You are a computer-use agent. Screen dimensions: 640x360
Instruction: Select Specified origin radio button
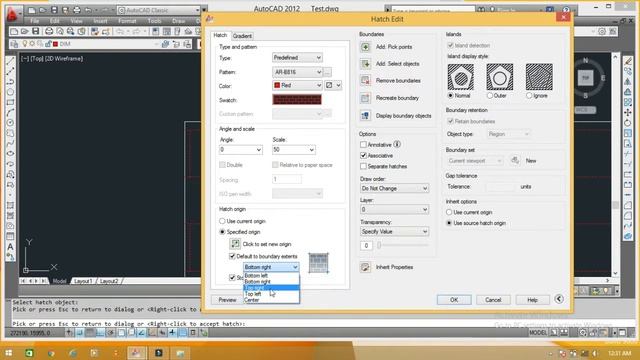pyautogui.click(x=222, y=232)
